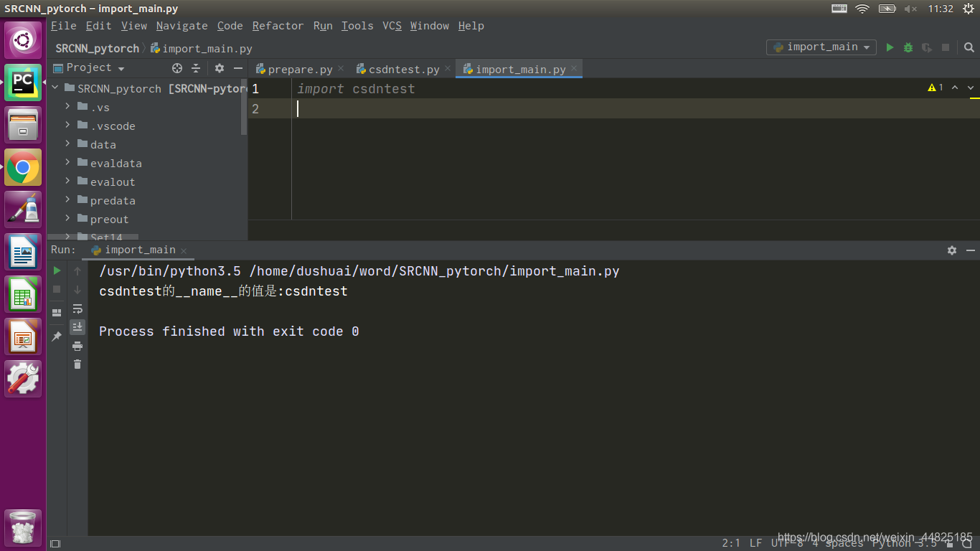Screen dimensions: 980x551
Task: Click the yellow warning indicator in editor
Action: click(936, 88)
